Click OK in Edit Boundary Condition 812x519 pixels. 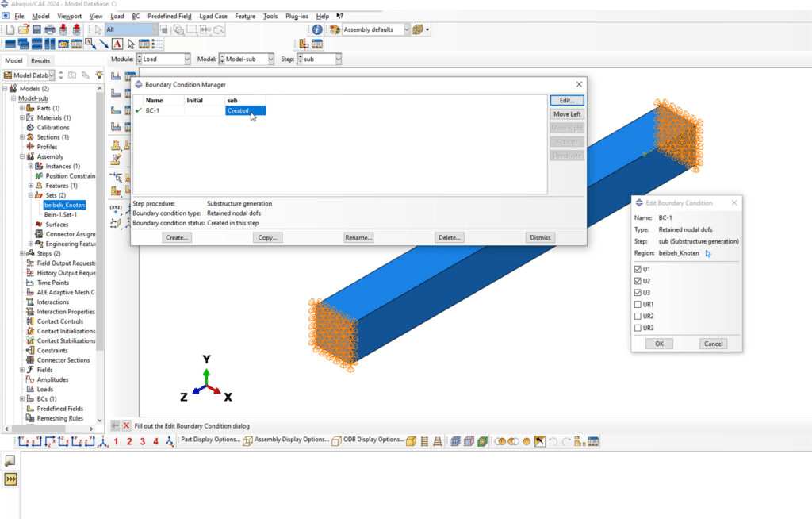(659, 344)
